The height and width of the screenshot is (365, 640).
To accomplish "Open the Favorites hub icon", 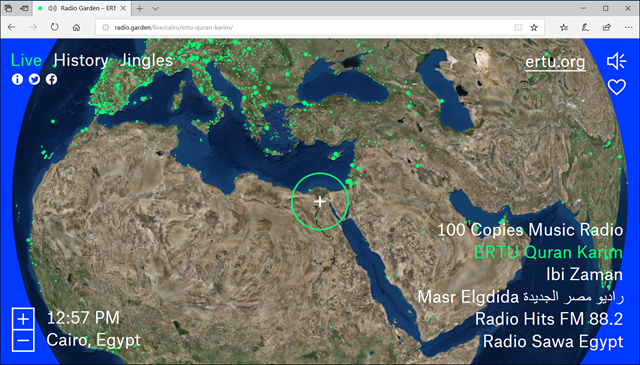I will pyautogui.click(x=564, y=27).
